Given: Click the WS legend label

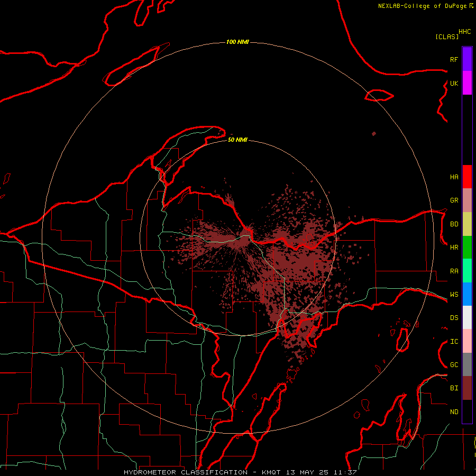Looking at the screenshot, I should (x=454, y=295).
